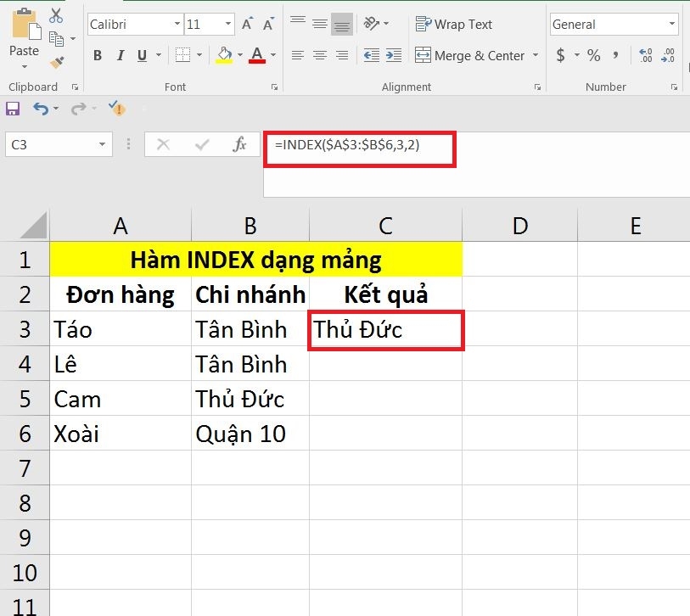The image size is (690, 616).
Task: Expand the Font group dialog launcher
Action: coord(273,87)
